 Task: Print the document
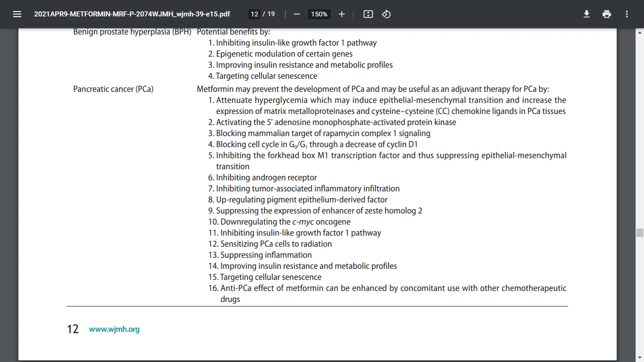click(x=606, y=14)
